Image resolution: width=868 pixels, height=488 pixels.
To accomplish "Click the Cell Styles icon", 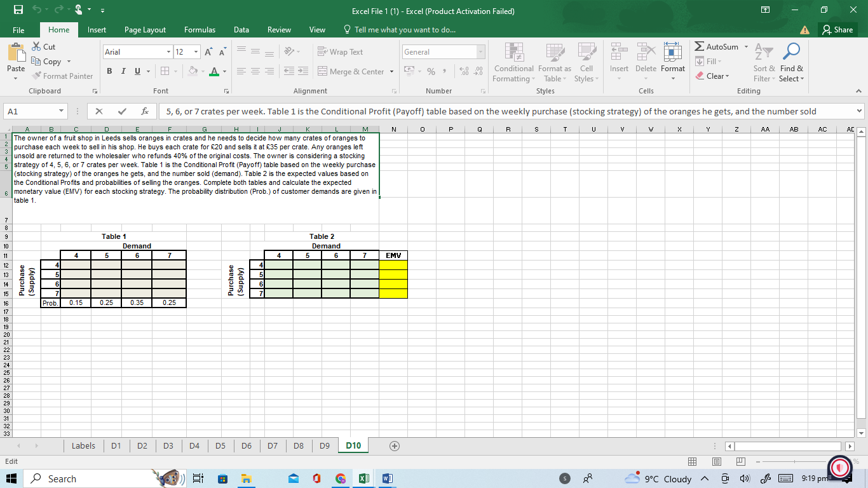I will point(587,53).
